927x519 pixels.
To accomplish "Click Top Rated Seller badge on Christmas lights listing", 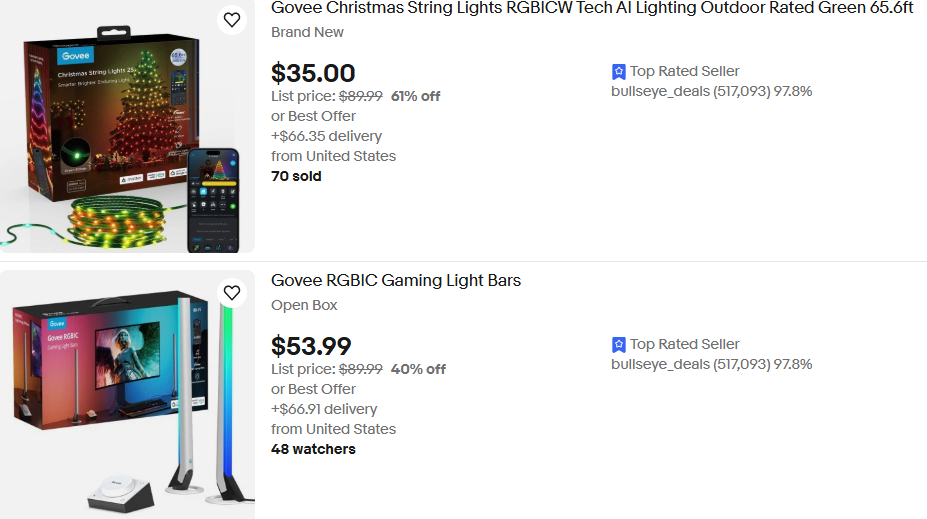I will pyautogui.click(x=675, y=71).
